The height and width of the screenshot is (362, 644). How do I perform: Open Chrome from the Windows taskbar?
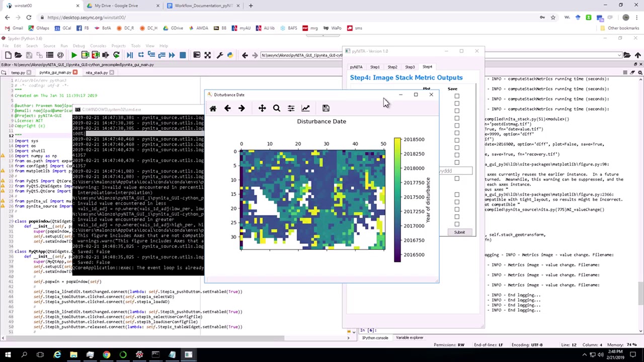(106, 355)
